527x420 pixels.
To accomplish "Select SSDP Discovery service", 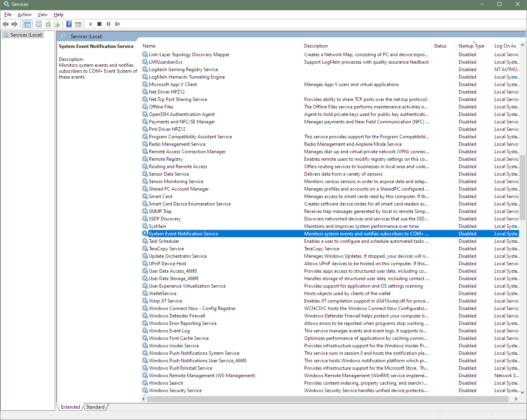I will tap(330, 219).
